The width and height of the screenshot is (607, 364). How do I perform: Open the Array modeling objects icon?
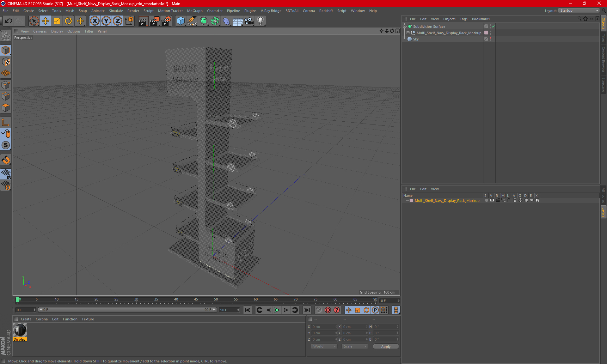[215, 21]
